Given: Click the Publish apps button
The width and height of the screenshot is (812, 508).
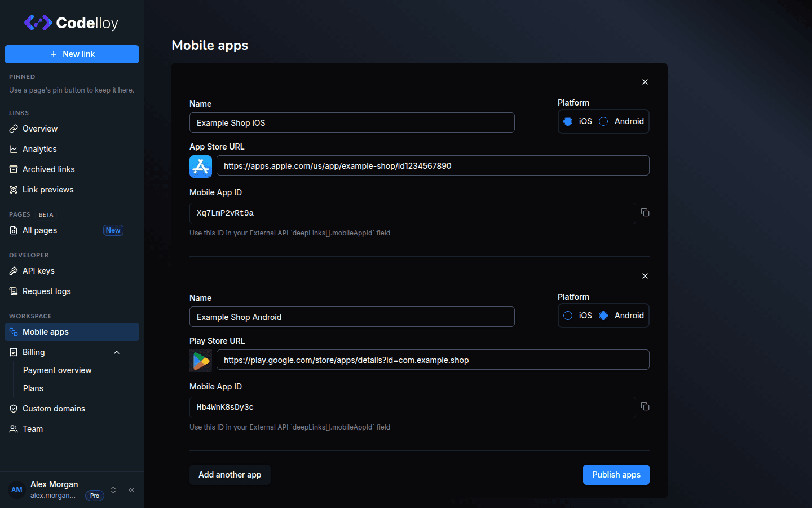Looking at the screenshot, I should pyautogui.click(x=616, y=475).
